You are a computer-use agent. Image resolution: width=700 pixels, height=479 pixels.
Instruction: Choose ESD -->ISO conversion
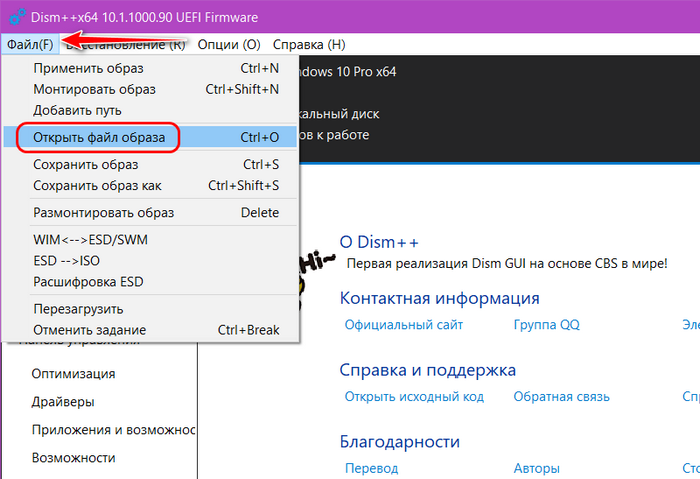[x=150, y=261]
